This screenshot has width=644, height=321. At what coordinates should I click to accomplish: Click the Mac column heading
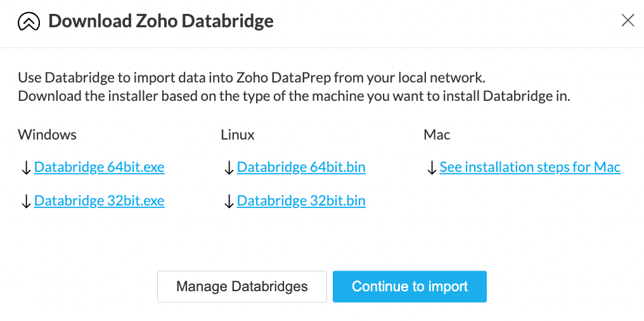(x=437, y=134)
